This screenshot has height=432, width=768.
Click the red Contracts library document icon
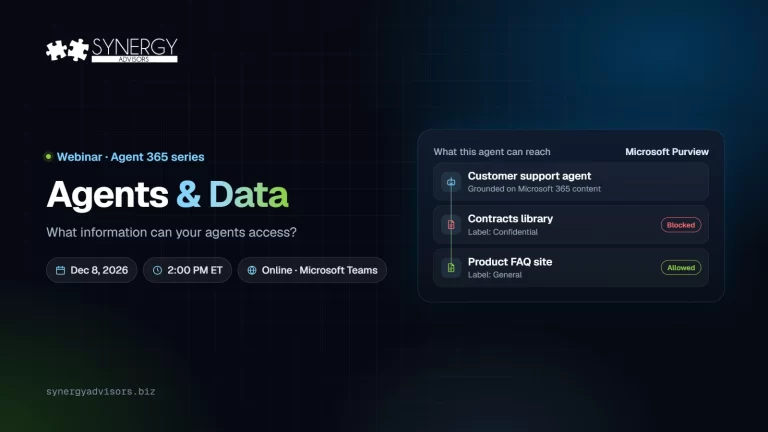coord(451,225)
